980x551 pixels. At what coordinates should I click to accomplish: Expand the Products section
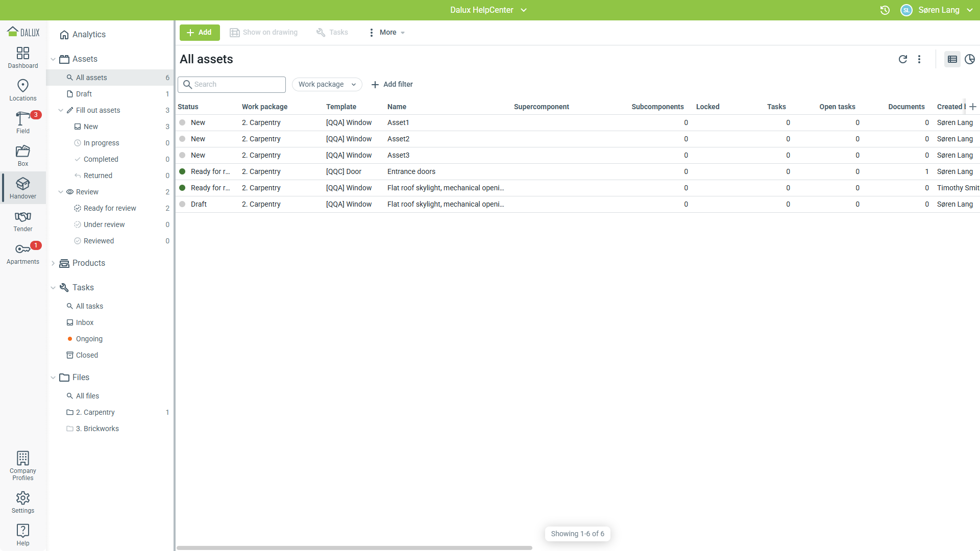click(x=53, y=263)
